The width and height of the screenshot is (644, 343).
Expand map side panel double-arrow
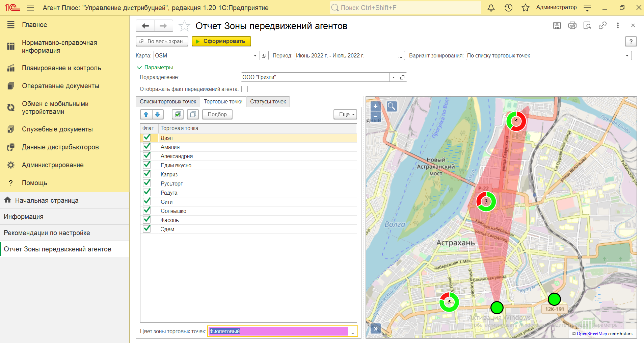pyautogui.click(x=375, y=328)
